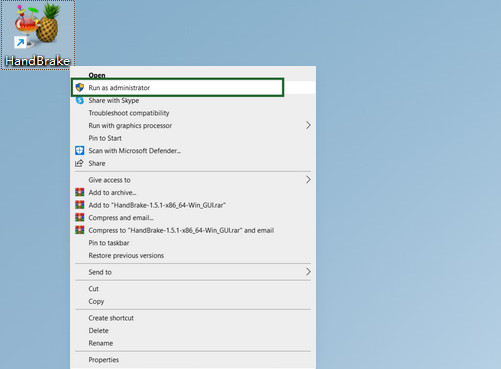The image size is (501, 369).
Task: Expand the Run with graphics processor submenu arrow
Action: pyautogui.click(x=308, y=125)
